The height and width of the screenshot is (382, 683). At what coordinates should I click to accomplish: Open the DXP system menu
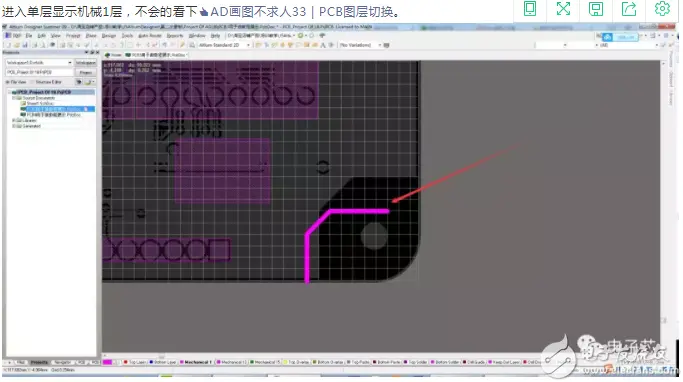point(14,36)
